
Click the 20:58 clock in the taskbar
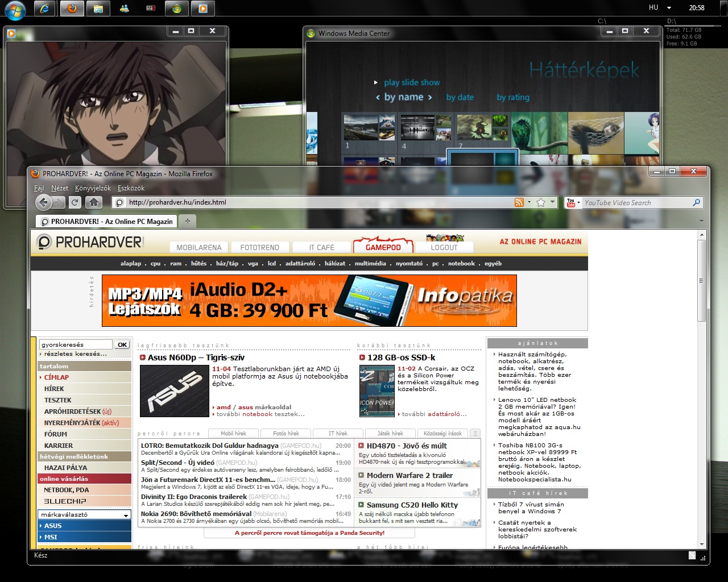[x=697, y=8]
